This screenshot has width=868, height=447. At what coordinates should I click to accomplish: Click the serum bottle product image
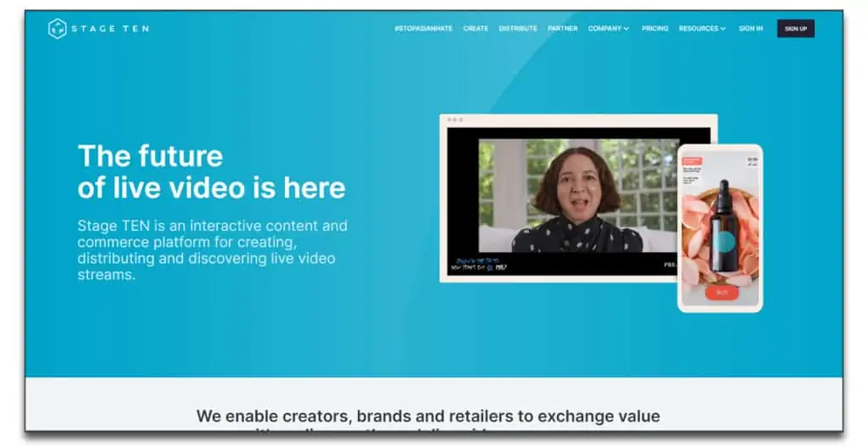coord(723,225)
